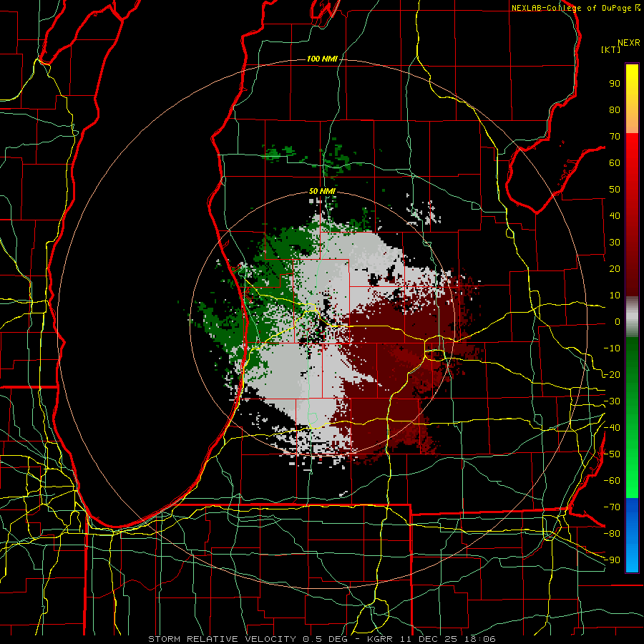Click the -40 knot scale label
Screen dimensions: 644x644
(612, 428)
